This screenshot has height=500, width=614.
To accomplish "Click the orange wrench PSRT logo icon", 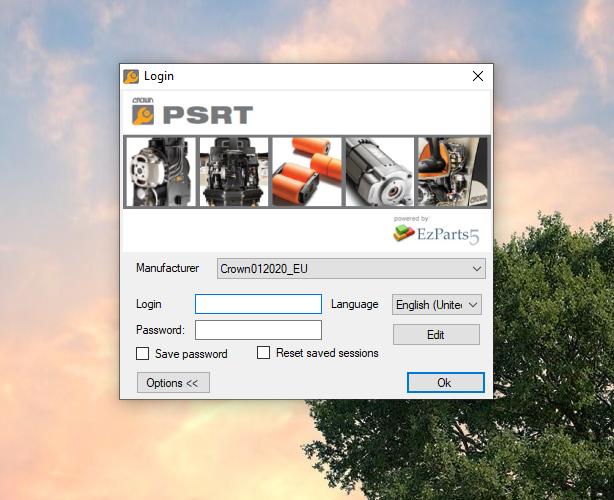I will 141,114.
